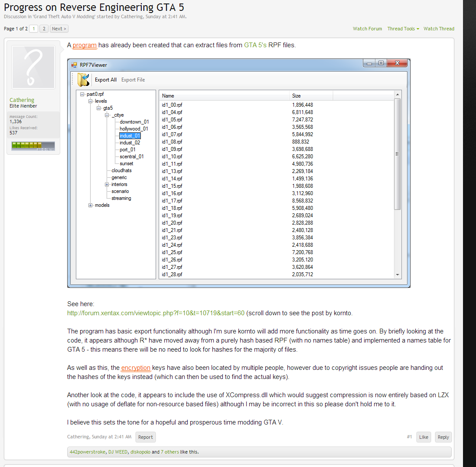Click the folder open icon in RPF7Viewer
Image resolution: width=476 pixels, height=467 pixels.
(83, 80)
